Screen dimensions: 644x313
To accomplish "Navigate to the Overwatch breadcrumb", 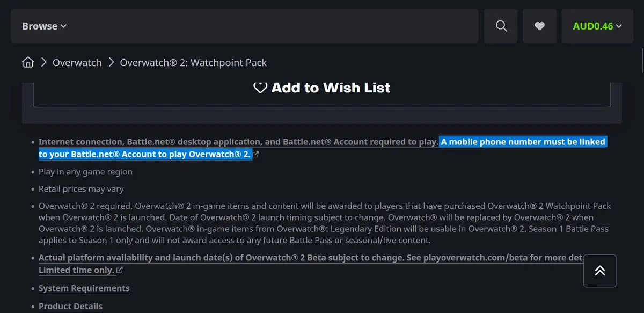I will pos(77,63).
